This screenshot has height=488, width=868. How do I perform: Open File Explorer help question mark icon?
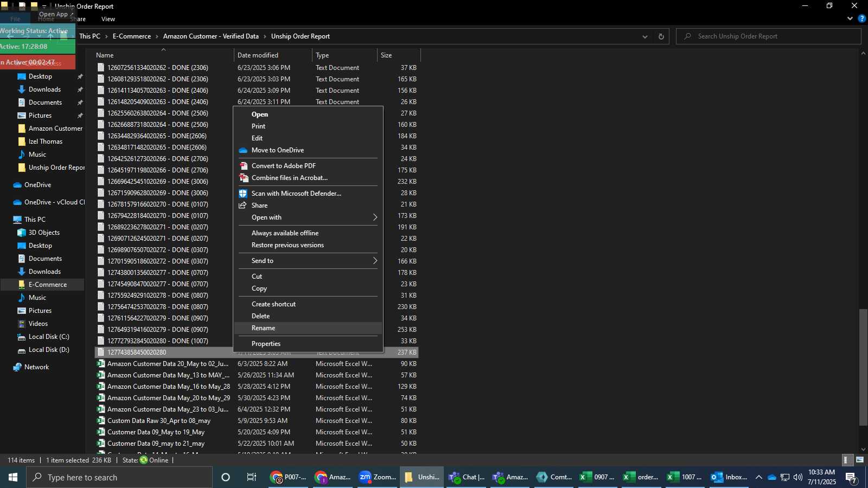tap(861, 18)
